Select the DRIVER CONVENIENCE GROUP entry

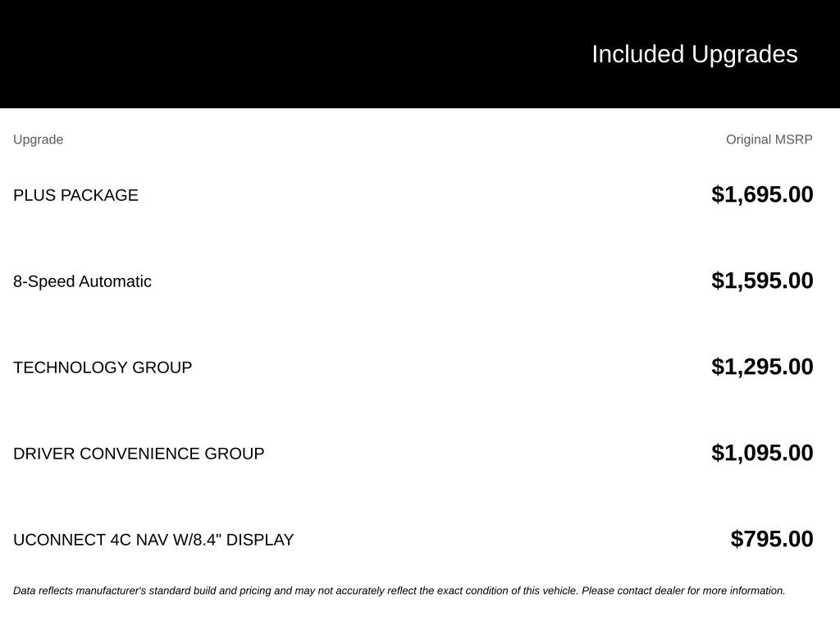click(x=139, y=454)
